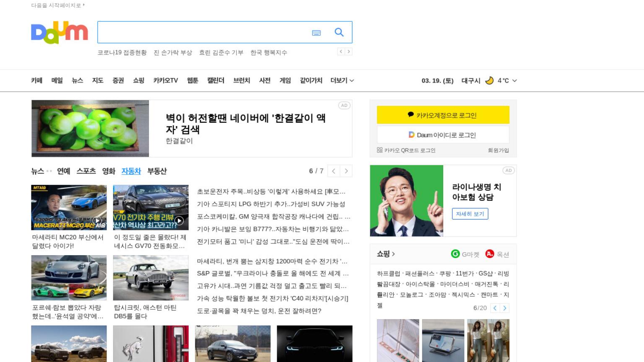Open the 마세라티 MC20 article thumbnail
The width and height of the screenshot is (644, 362).
tap(69, 207)
